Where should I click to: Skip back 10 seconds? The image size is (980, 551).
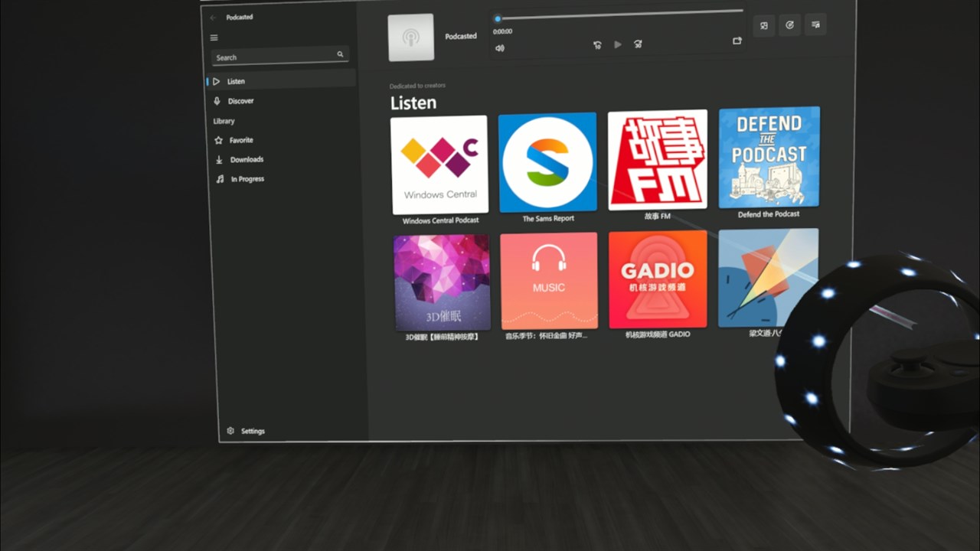tap(597, 45)
